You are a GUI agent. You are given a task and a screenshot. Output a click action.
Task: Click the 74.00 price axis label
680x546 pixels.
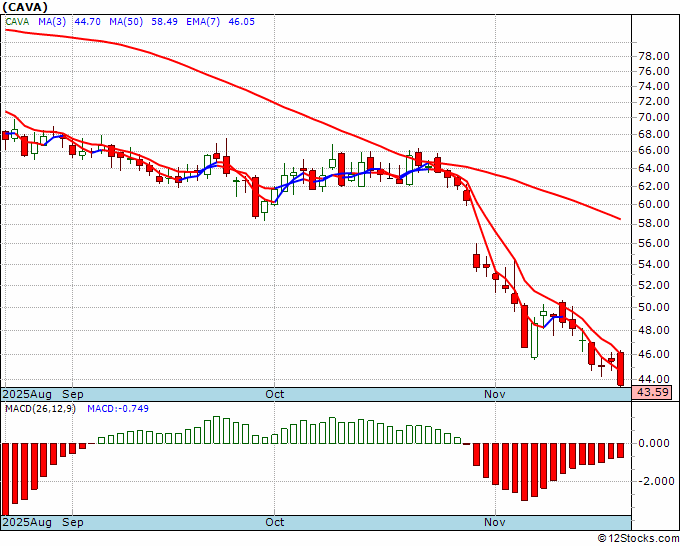click(654, 86)
